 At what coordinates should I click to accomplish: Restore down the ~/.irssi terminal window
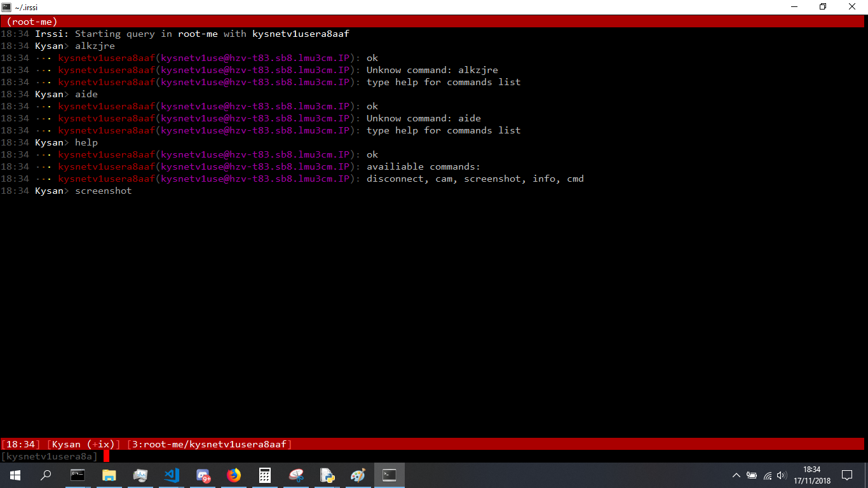click(x=824, y=7)
